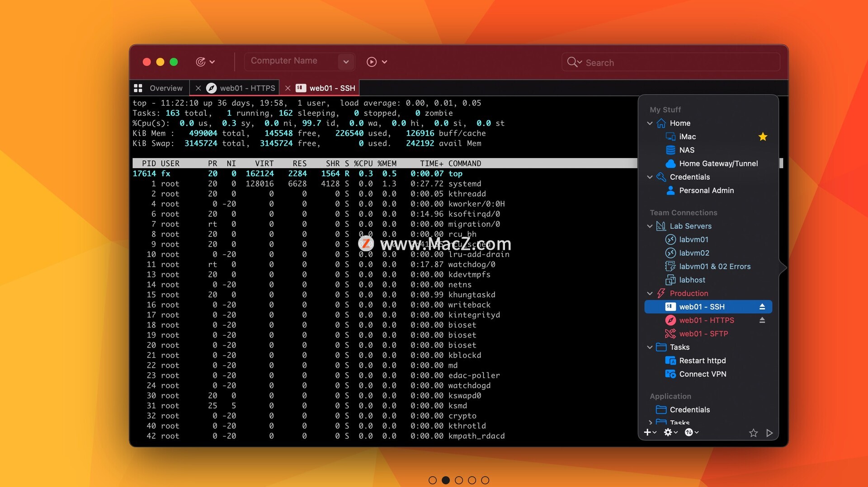868x487 pixels.
Task: Open the gear settings menu
Action: [670, 433]
